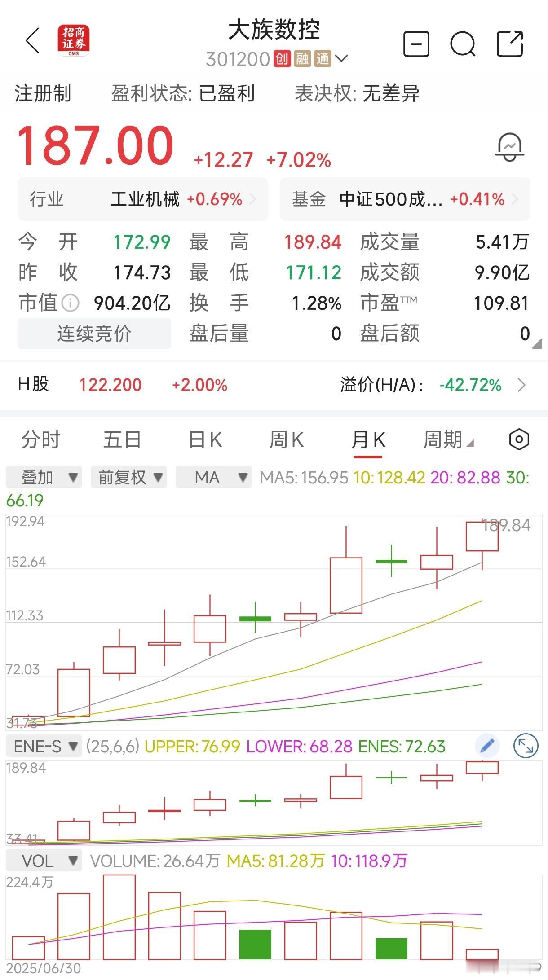Tap MA5: 156.95 label

point(304,478)
